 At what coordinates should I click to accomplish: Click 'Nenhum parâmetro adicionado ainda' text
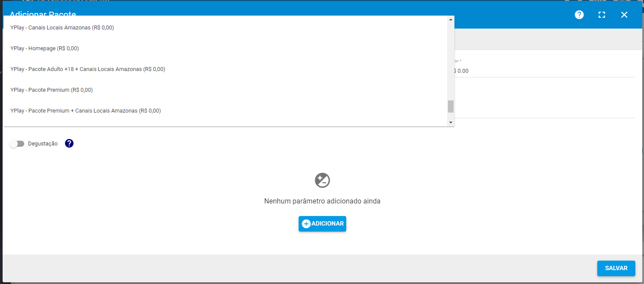322,201
